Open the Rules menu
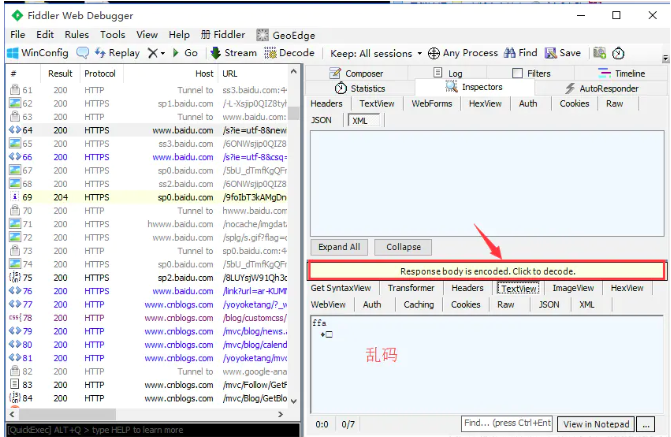Image resolution: width=671 pixels, height=437 pixels. [77, 35]
